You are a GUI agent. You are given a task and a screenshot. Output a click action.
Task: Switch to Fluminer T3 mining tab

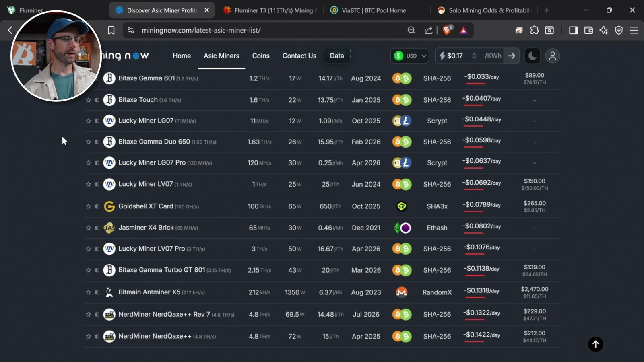pos(270,10)
